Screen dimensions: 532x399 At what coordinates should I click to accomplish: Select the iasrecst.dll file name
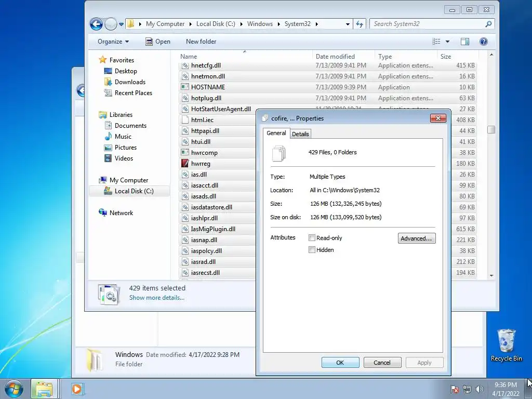coord(205,272)
